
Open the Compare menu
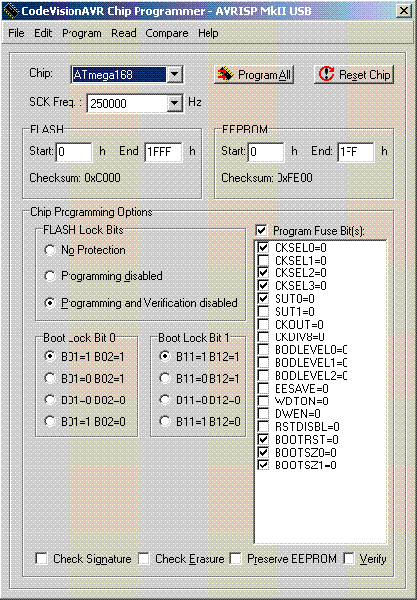click(167, 33)
